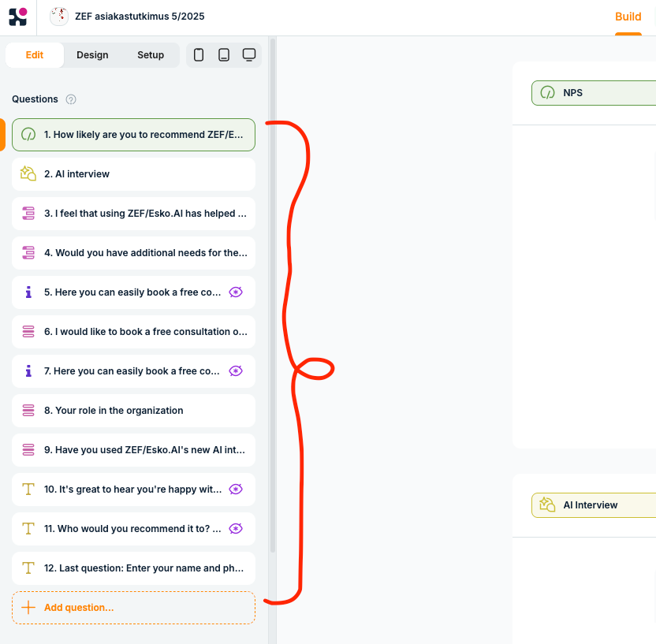
Task: Select the mobile phone preview icon
Action: (199, 55)
